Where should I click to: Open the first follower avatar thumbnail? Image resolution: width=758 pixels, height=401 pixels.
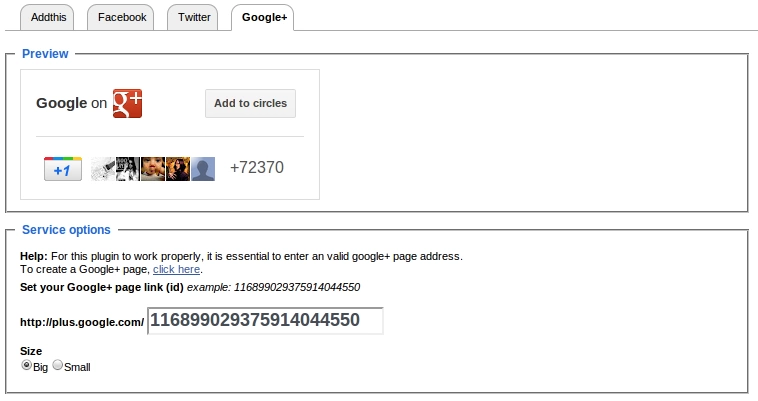coord(103,169)
